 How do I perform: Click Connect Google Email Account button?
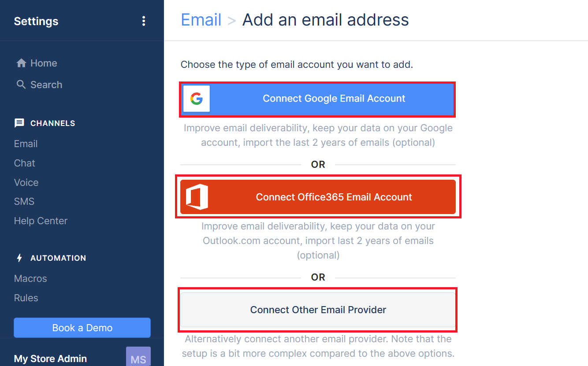[x=317, y=99]
